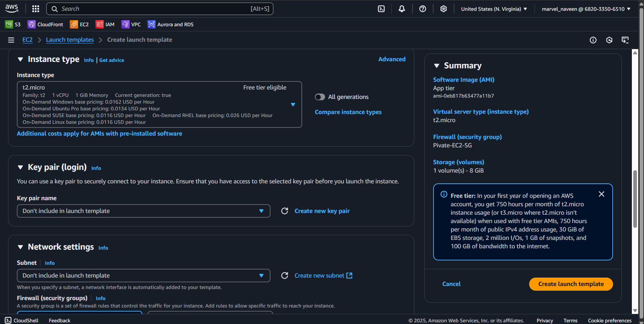Open the t2.micro instance type dropdown
This screenshot has height=324, width=644.
point(159,105)
